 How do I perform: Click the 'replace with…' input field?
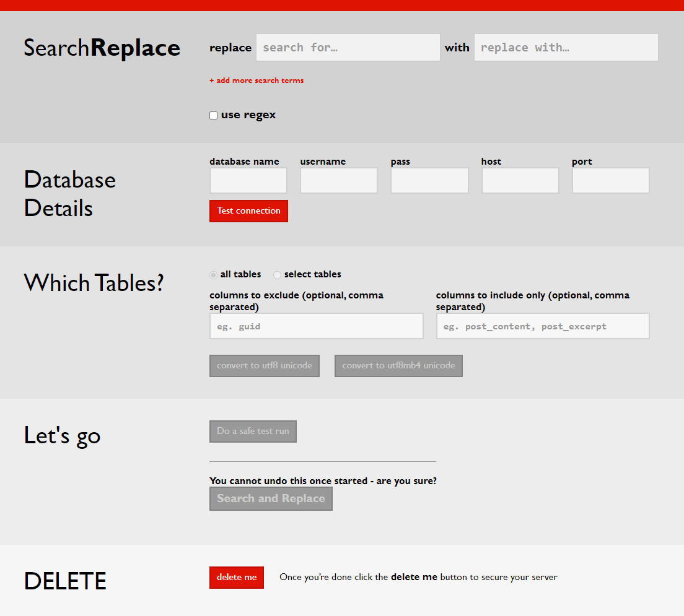566,48
